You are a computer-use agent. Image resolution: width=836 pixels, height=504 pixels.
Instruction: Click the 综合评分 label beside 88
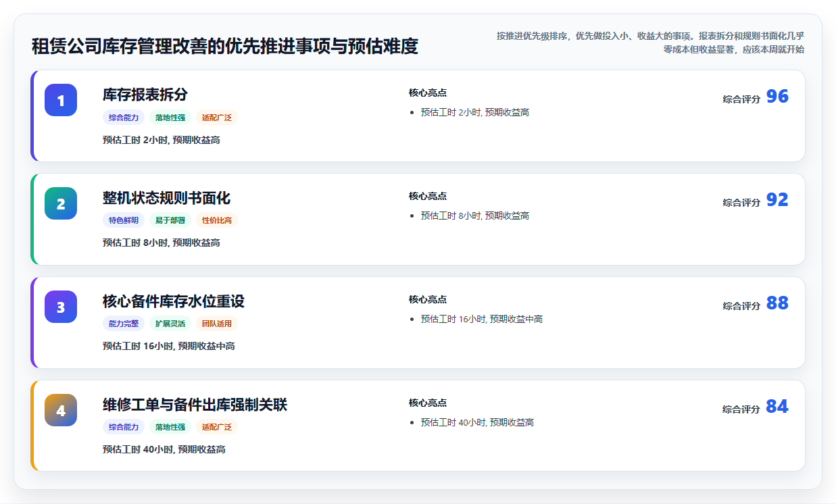pos(741,306)
